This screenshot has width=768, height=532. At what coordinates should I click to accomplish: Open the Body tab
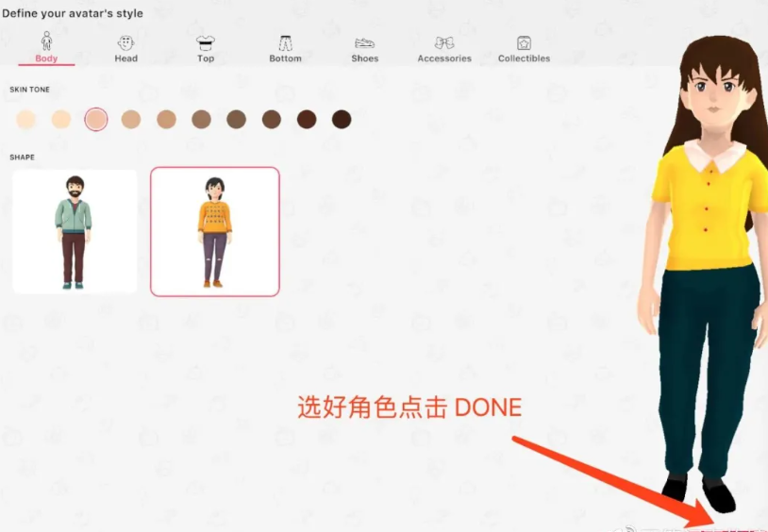click(x=46, y=47)
